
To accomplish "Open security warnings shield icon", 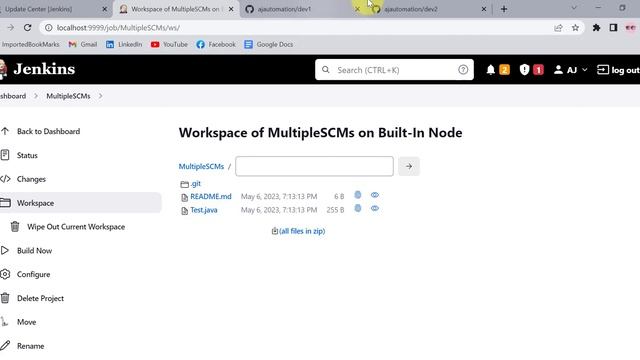I will click(524, 70).
